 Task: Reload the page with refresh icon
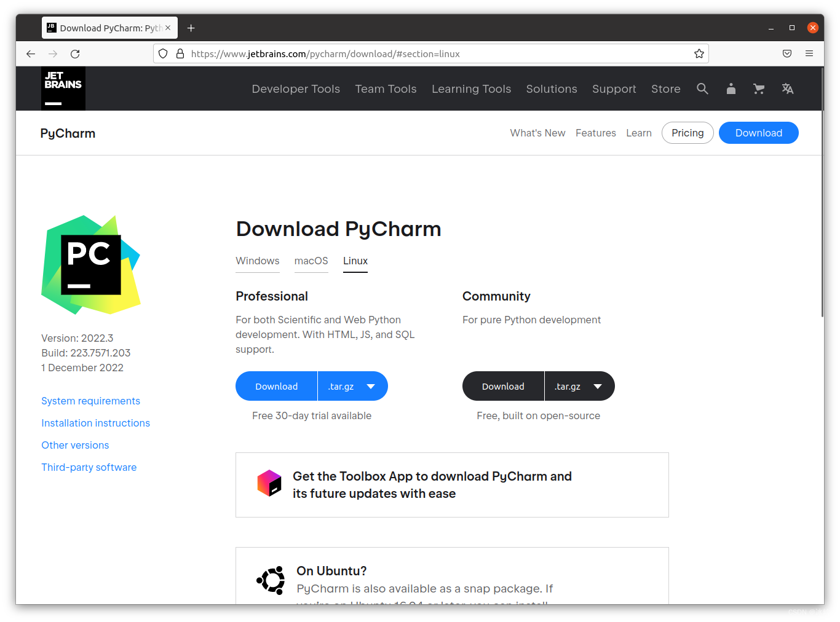click(x=75, y=54)
